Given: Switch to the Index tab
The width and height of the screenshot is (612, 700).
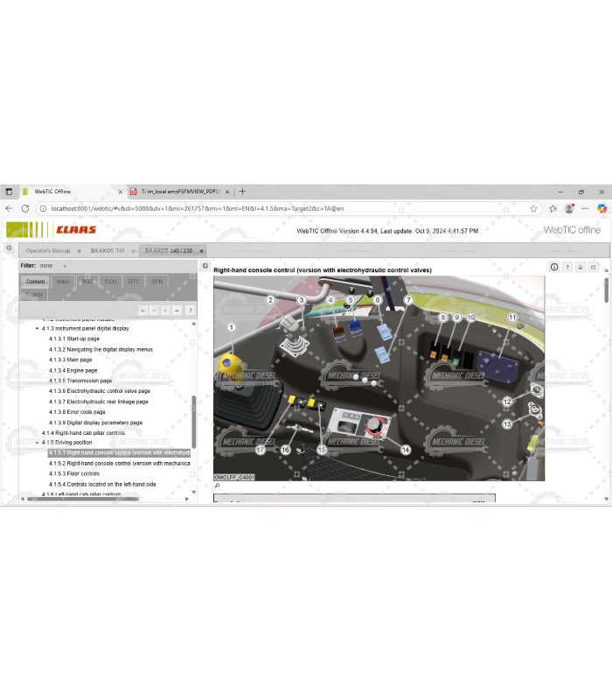Looking at the screenshot, I should 63,282.
